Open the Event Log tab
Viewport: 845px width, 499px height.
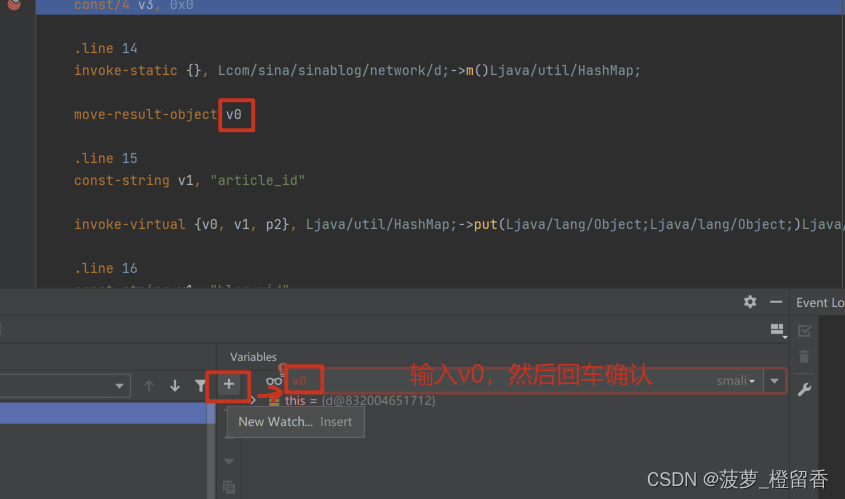[820, 303]
